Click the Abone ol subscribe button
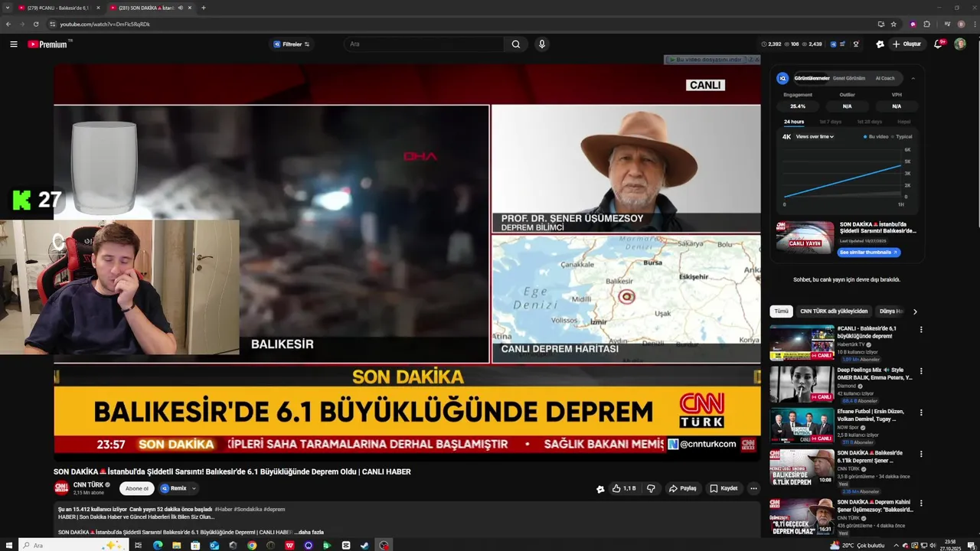Screen dimensions: 980x551 (136, 488)
